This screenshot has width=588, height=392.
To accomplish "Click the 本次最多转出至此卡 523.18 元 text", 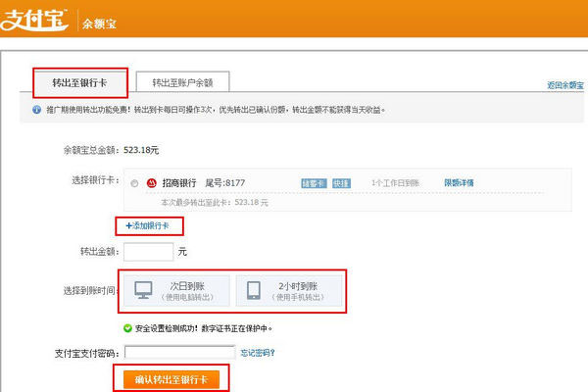I will (x=215, y=203).
